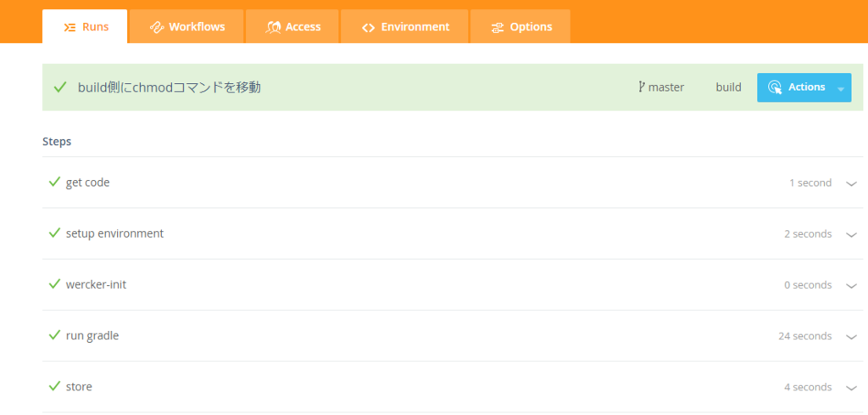Click the 4 seconds duration

pos(808,387)
